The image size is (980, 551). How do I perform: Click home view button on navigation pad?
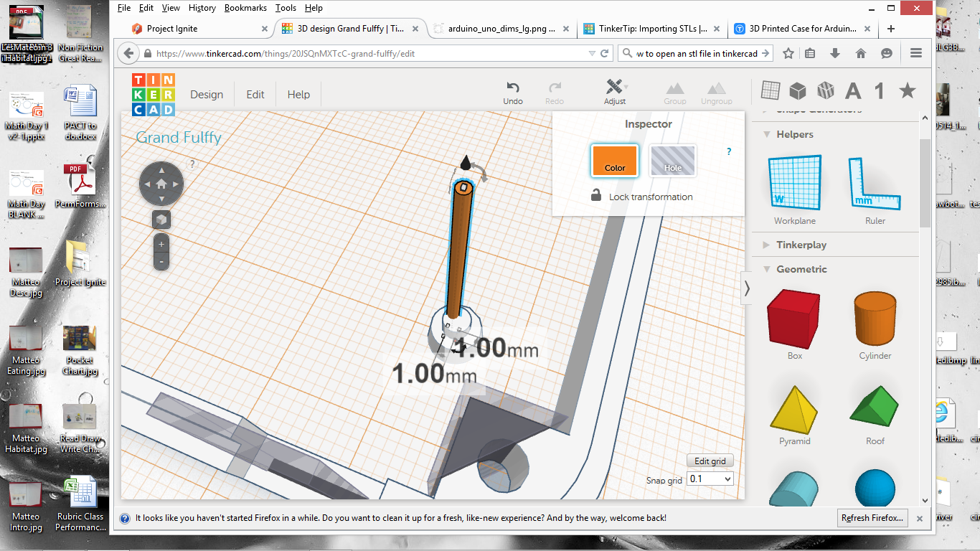(161, 184)
